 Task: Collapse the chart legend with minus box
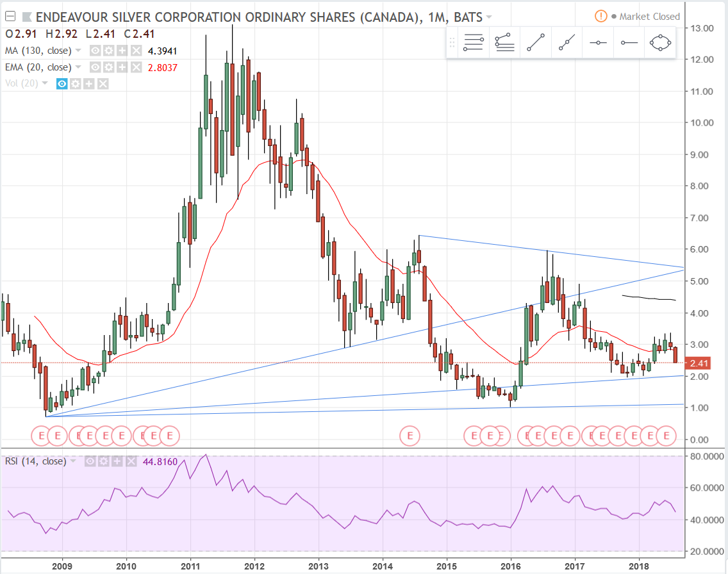[x=10, y=17]
